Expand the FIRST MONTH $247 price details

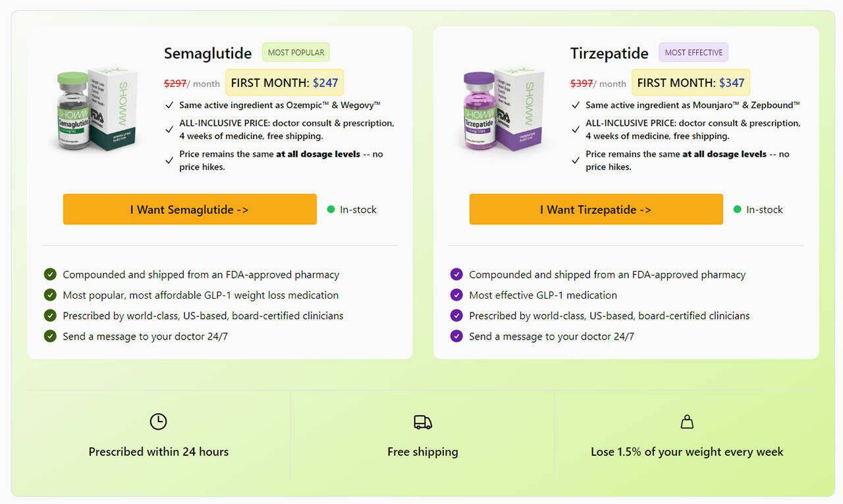click(284, 82)
